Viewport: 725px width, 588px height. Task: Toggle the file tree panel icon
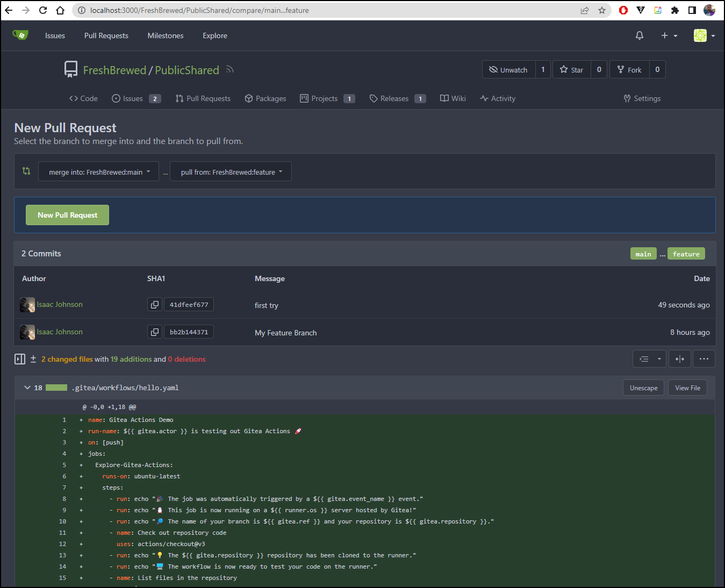[x=20, y=359]
